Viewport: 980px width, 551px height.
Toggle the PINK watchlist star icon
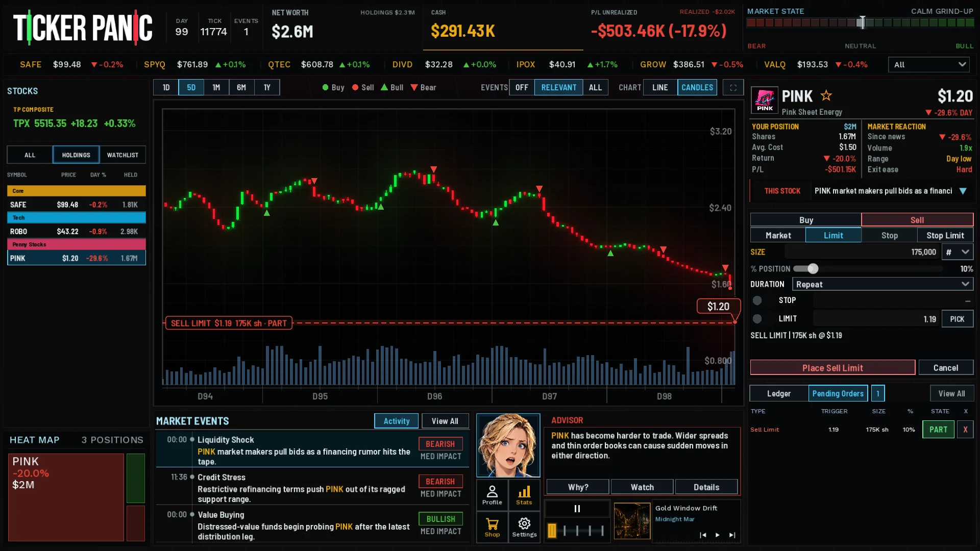point(826,95)
